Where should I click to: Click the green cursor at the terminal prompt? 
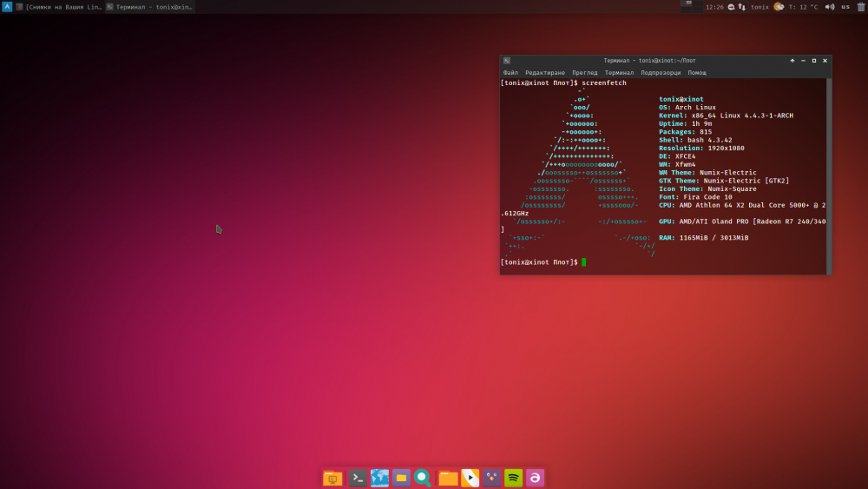pyautogui.click(x=583, y=262)
